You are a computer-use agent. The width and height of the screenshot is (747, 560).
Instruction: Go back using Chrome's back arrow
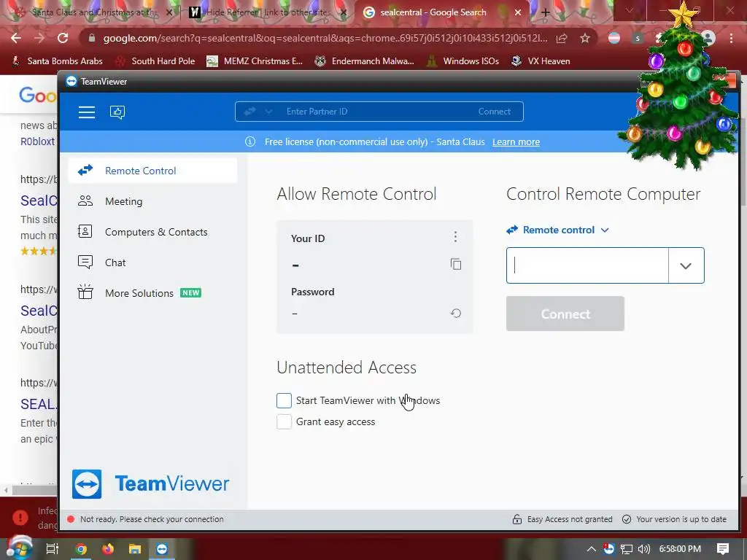tap(16, 38)
